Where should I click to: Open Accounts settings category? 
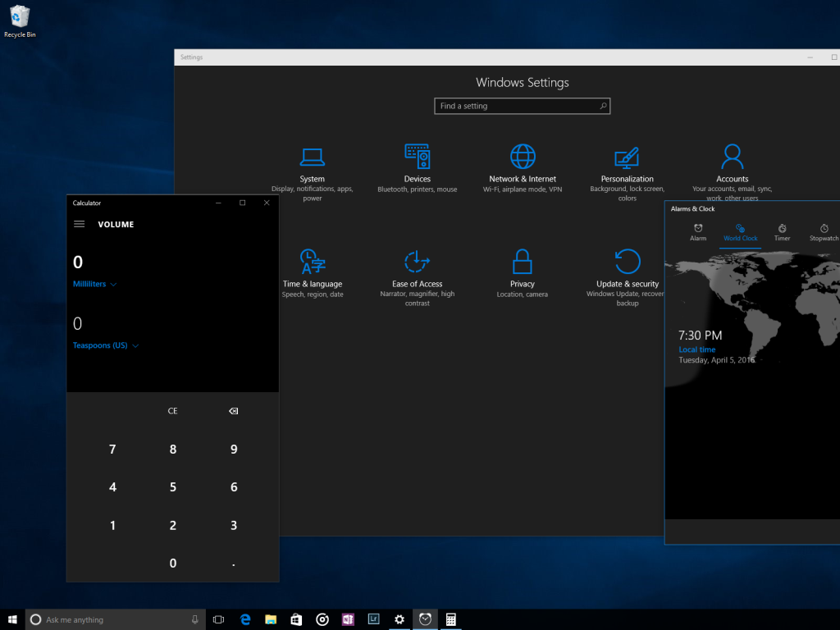coord(732,172)
